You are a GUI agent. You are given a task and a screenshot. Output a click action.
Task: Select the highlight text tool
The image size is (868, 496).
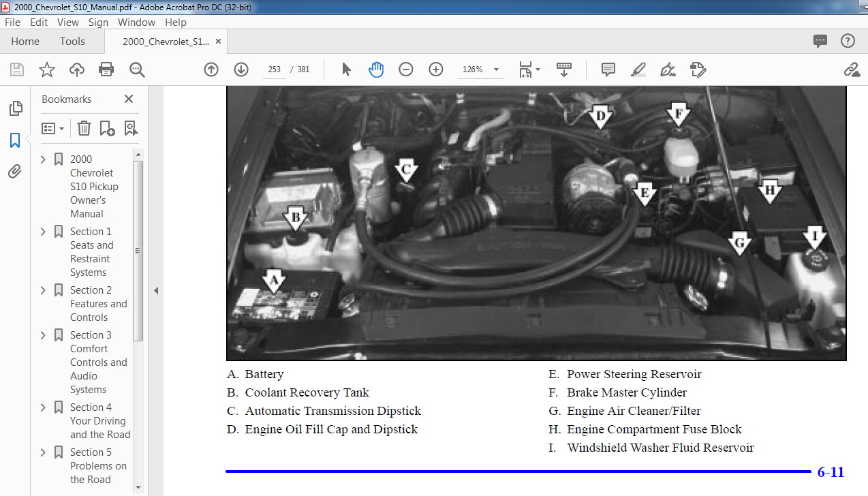click(638, 69)
